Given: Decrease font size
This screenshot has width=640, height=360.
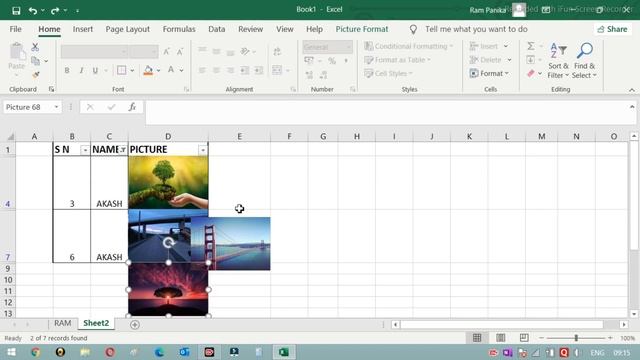Looking at the screenshot, I should (x=180, y=51).
